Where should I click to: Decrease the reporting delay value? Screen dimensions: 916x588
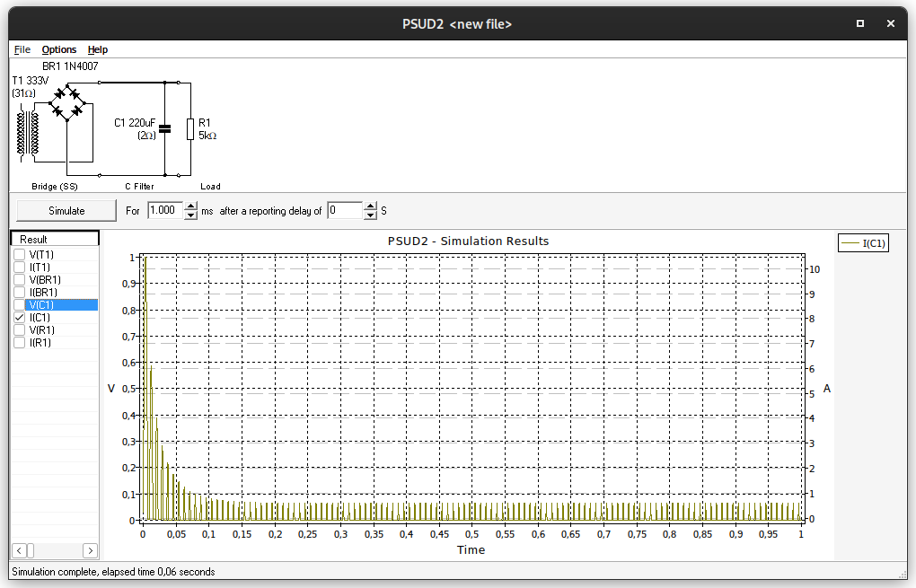point(370,215)
